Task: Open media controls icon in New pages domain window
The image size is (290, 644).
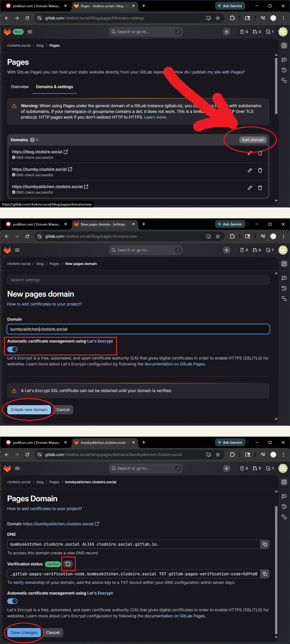Action: tap(263, 236)
